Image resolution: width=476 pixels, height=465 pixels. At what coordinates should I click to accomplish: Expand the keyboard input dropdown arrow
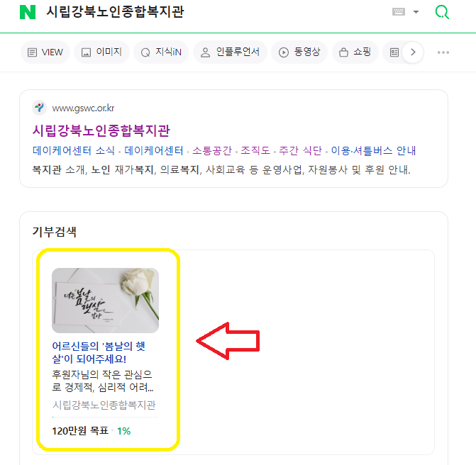(416, 12)
